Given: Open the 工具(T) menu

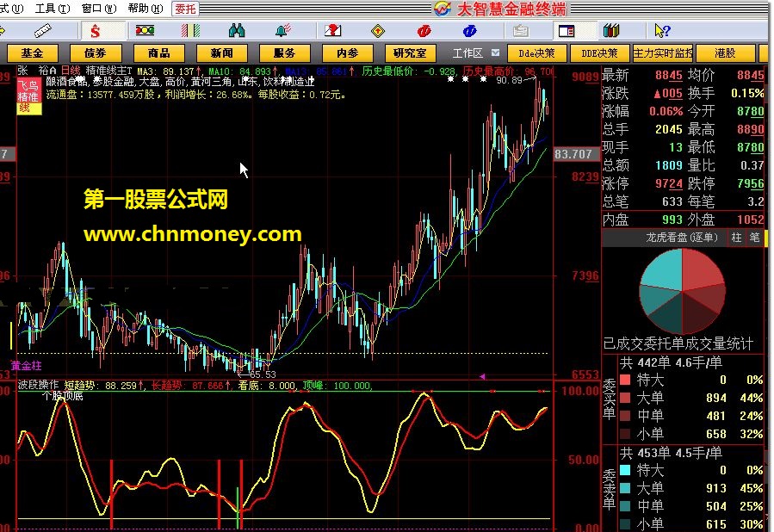Looking at the screenshot, I should 53,9.
